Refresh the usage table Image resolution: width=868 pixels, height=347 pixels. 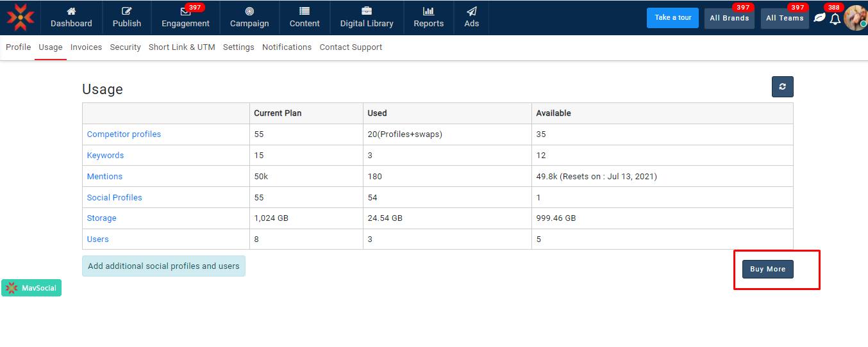click(x=782, y=87)
